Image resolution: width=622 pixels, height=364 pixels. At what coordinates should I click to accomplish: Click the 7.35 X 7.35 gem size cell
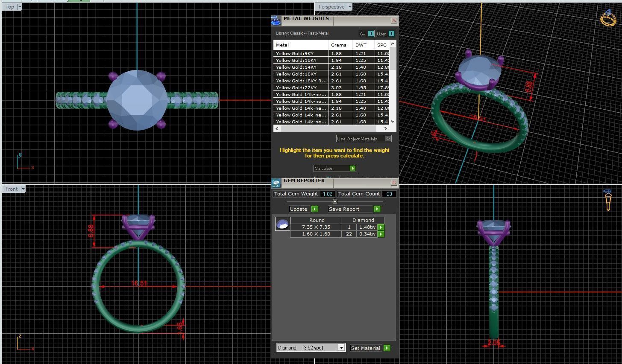coord(316,227)
